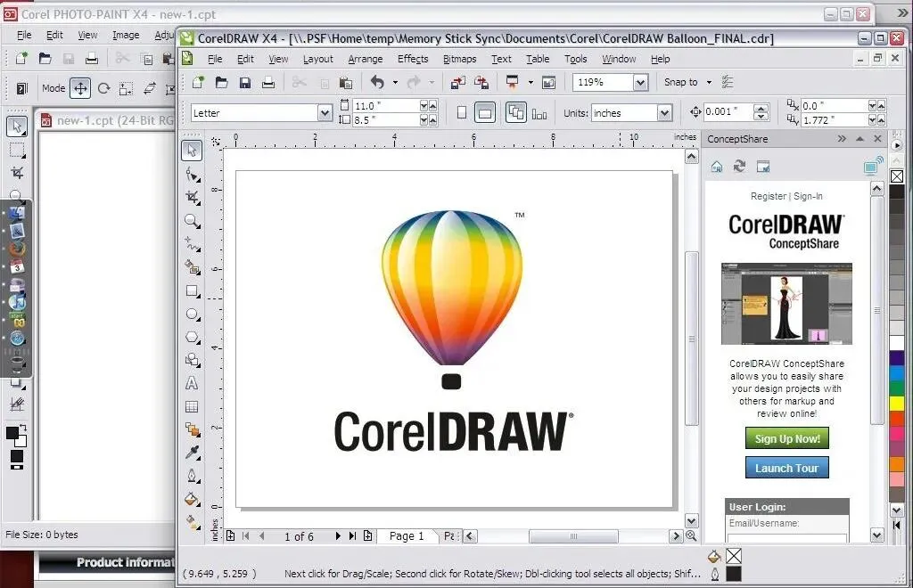The image size is (913, 588).
Task: Open the Bitmaps menu in CorelDRAW
Action: 459,59
